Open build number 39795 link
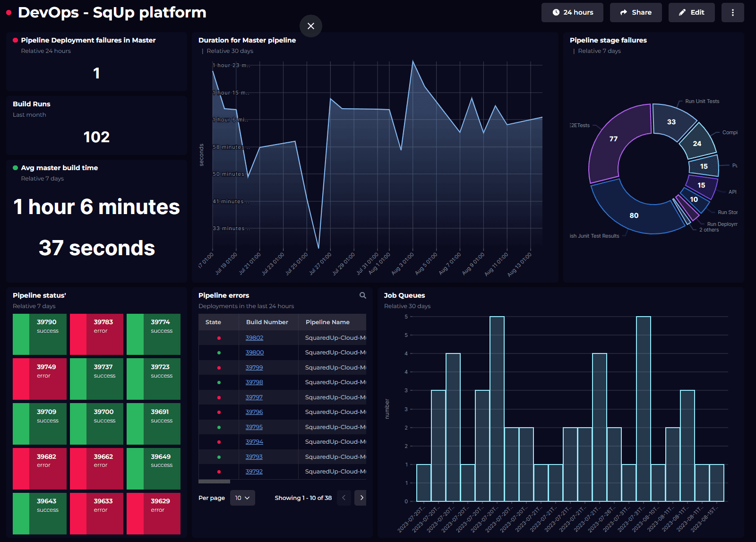This screenshot has height=542, width=756. tap(254, 427)
